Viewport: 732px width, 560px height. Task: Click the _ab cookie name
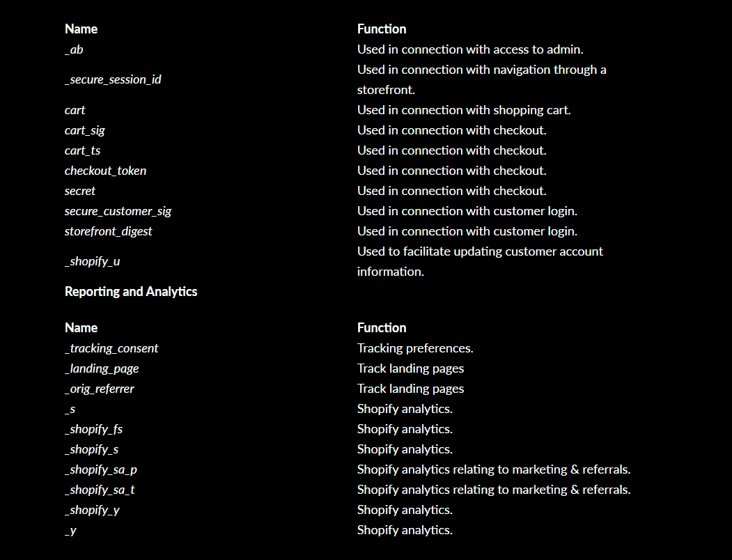coord(74,49)
